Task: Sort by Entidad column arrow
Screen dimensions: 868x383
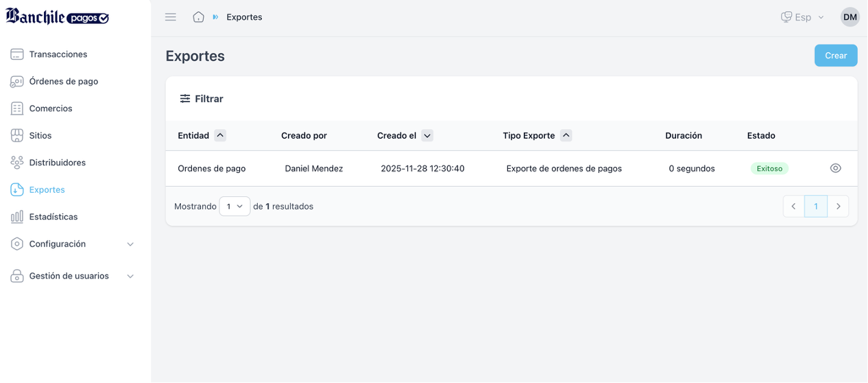Action: pyautogui.click(x=220, y=135)
